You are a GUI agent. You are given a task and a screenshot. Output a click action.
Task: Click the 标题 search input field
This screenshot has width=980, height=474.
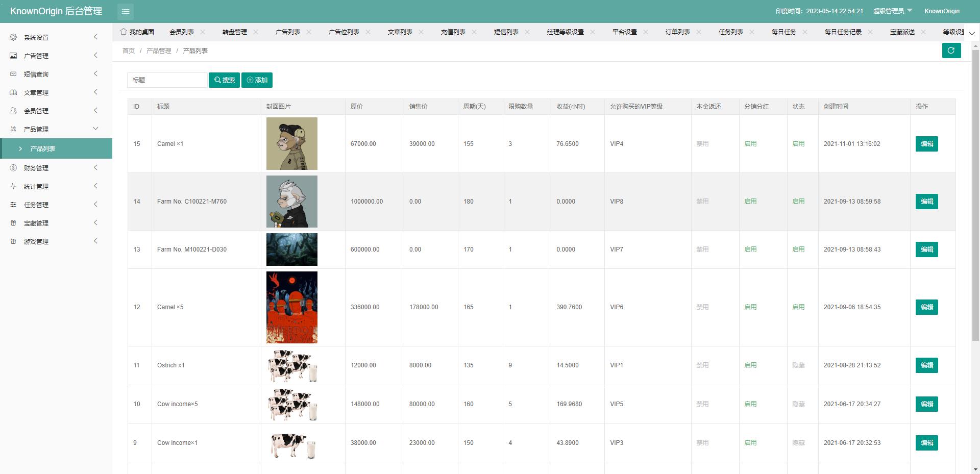(167, 80)
